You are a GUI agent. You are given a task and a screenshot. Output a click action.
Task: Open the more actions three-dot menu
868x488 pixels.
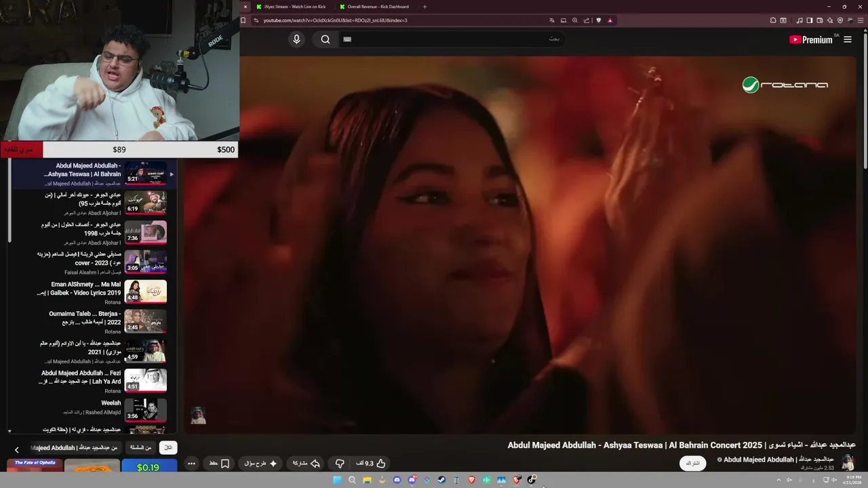click(191, 464)
